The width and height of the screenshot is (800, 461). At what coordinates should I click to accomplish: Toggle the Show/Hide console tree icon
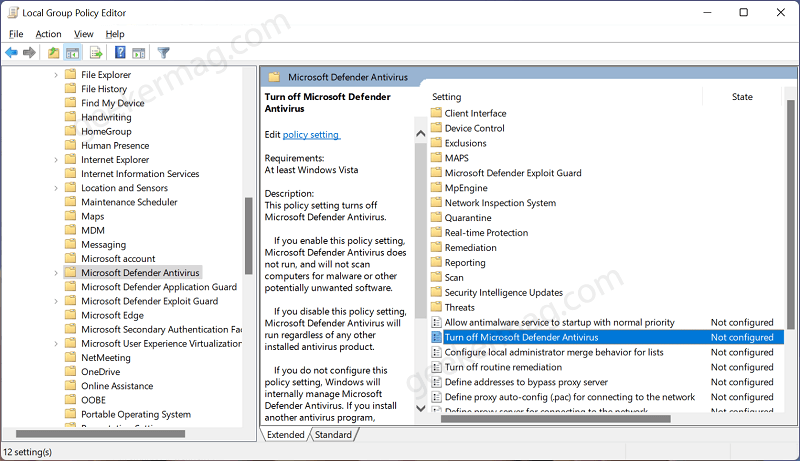72,53
